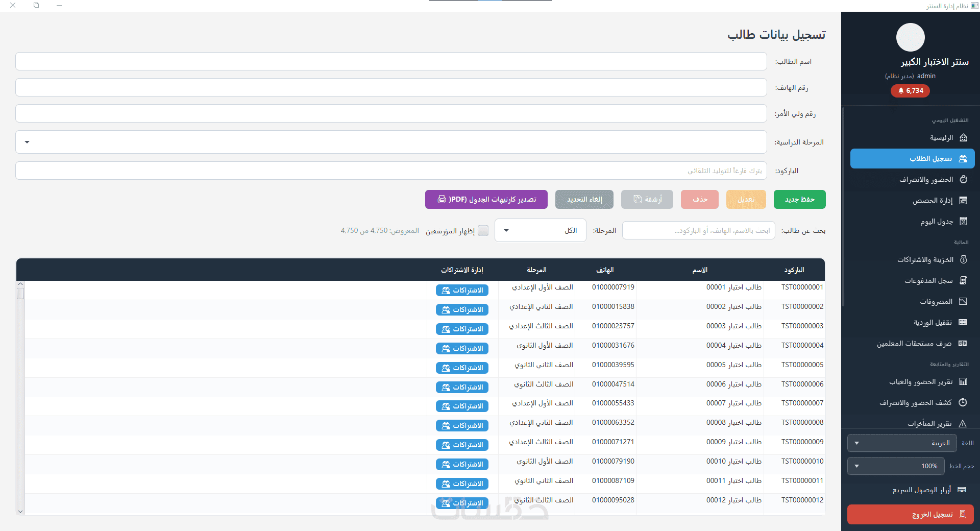980x531 pixels.
Task: Open الخزينة والاشتراكات treasury icon
Action: pyautogui.click(x=963, y=260)
